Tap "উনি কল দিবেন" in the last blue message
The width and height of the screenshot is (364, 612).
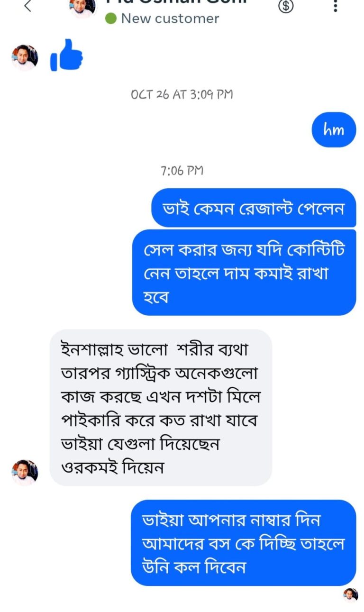[194, 567]
